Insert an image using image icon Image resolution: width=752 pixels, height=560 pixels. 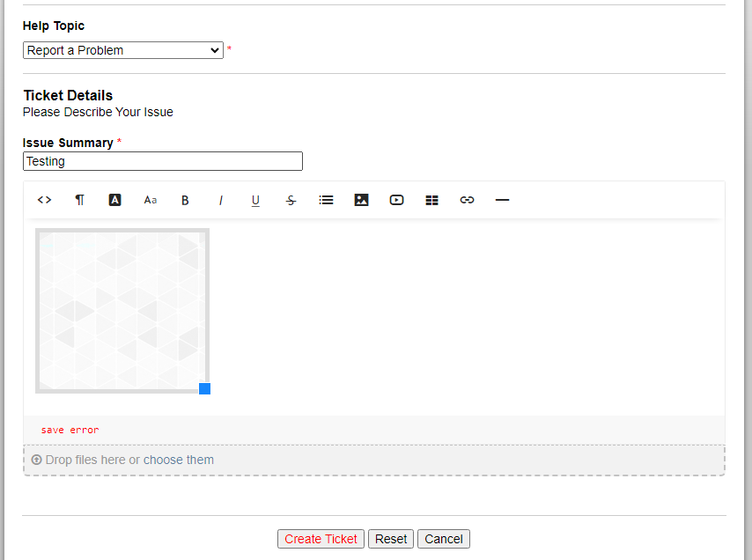point(361,200)
